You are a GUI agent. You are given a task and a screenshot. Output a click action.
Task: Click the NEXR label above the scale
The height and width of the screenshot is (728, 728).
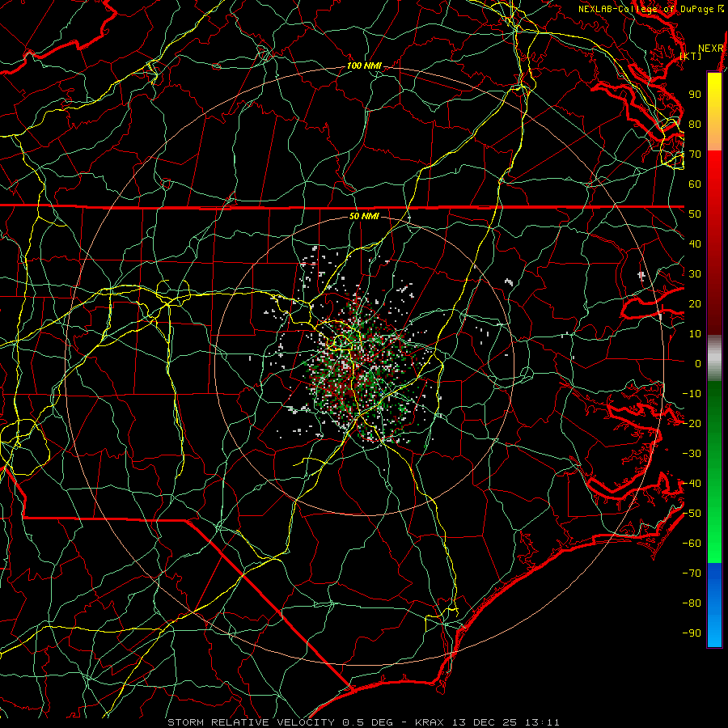coord(711,49)
